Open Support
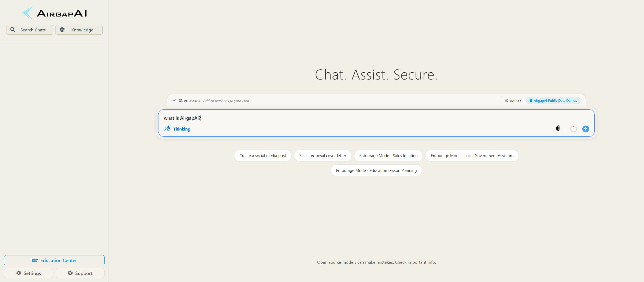The width and height of the screenshot is (644, 282). 80,273
